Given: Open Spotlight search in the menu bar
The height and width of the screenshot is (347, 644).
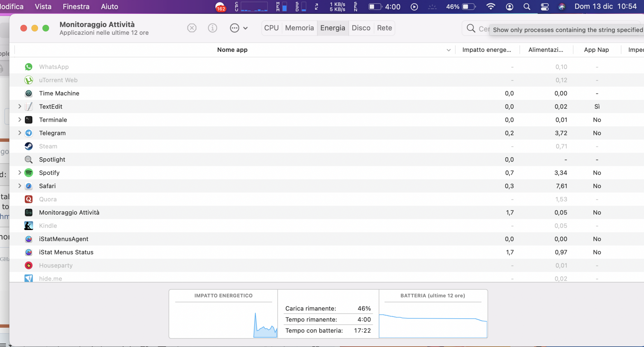Looking at the screenshot, I should coord(527,6).
